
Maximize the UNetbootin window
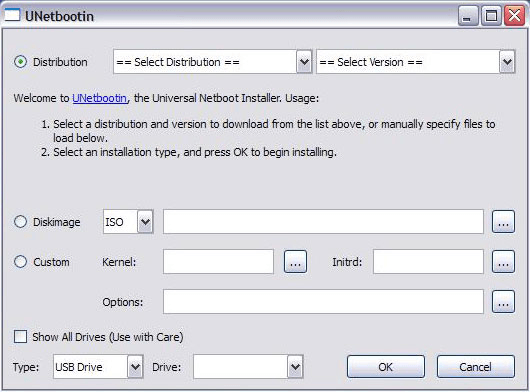coord(491,16)
